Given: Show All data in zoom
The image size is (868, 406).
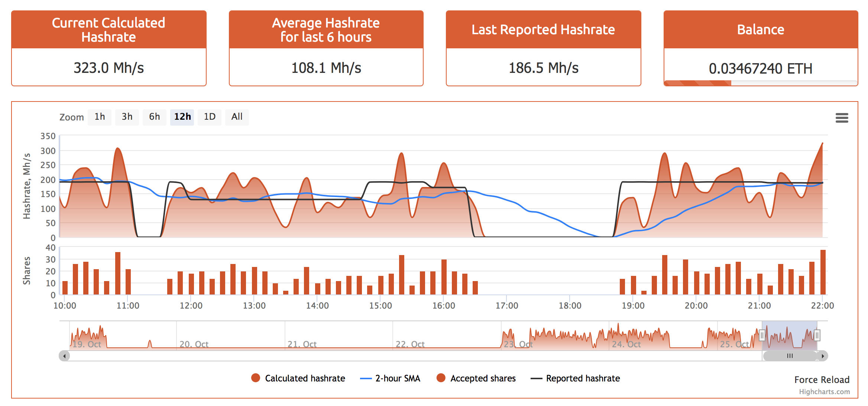Looking at the screenshot, I should pos(237,117).
